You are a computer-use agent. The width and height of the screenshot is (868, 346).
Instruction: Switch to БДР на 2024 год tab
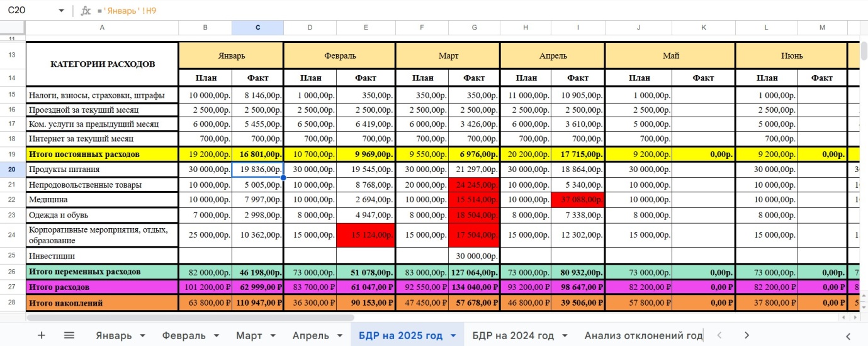click(x=513, y=335)
